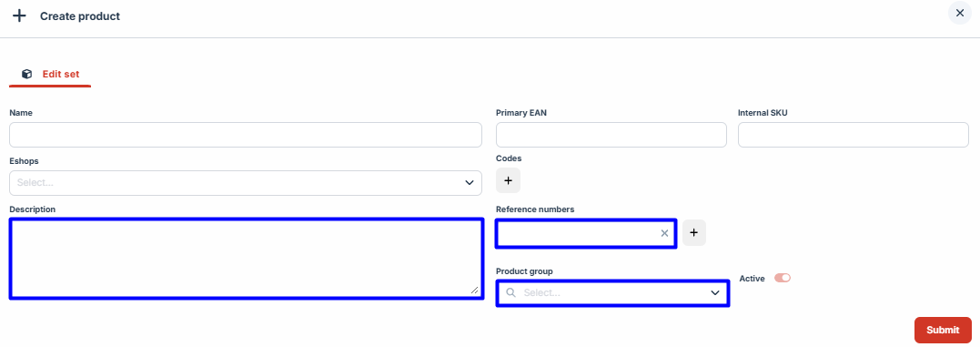Add a new code with the plus button
This screenshot has height=347, width=980.
(508, 180)
